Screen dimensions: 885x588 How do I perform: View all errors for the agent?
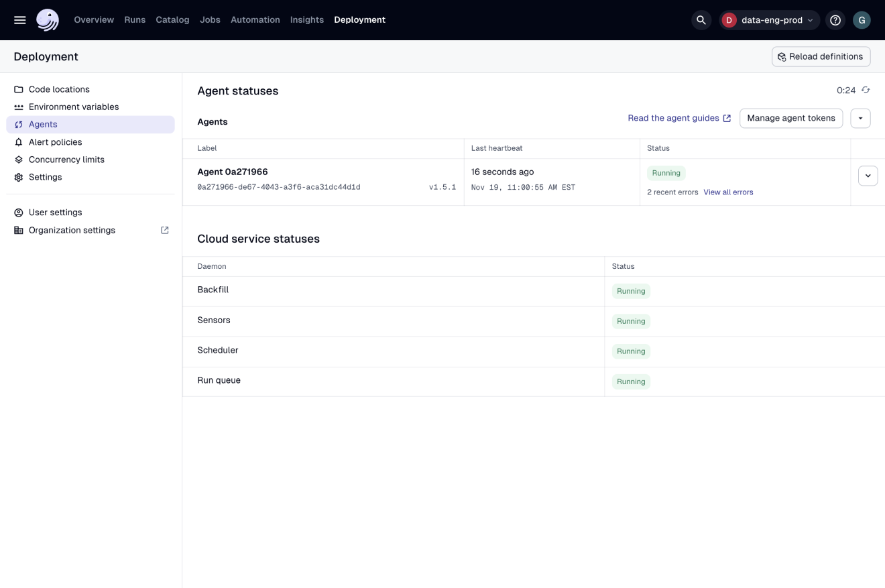(x=728, y=192)
